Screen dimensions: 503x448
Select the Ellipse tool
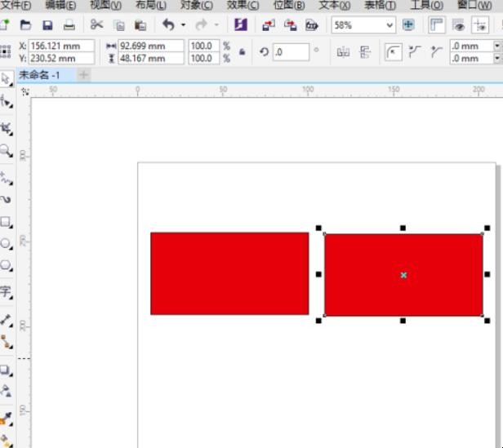tap(7, 243)
